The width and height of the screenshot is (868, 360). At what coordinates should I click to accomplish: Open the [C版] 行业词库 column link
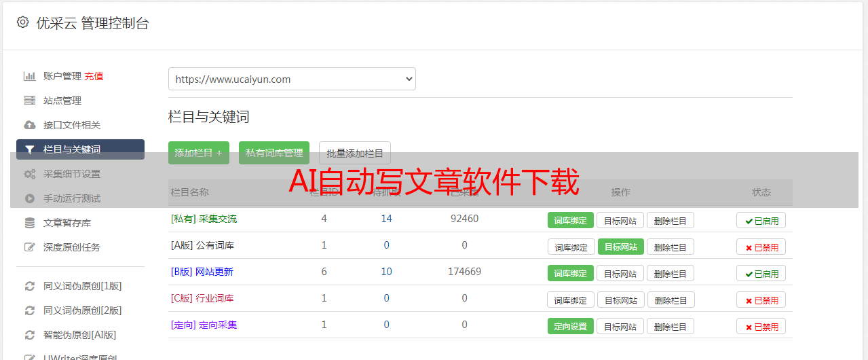(202, 298)
